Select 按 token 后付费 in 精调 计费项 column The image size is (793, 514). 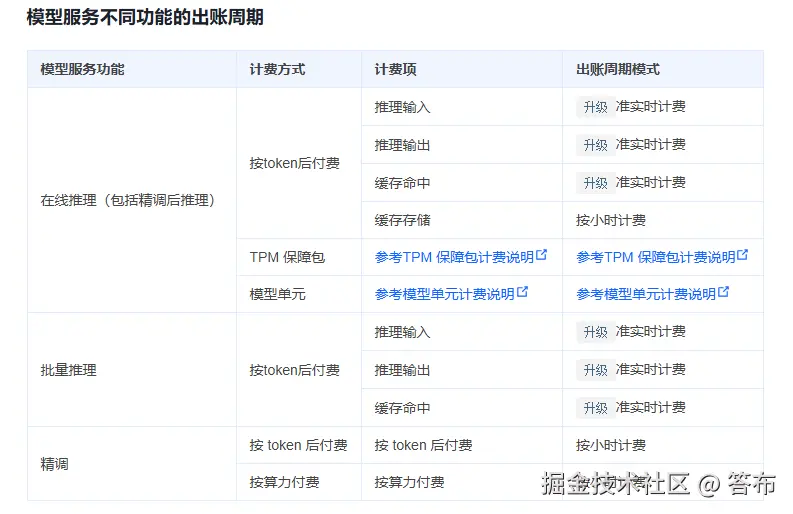click(x=424, y=445)
